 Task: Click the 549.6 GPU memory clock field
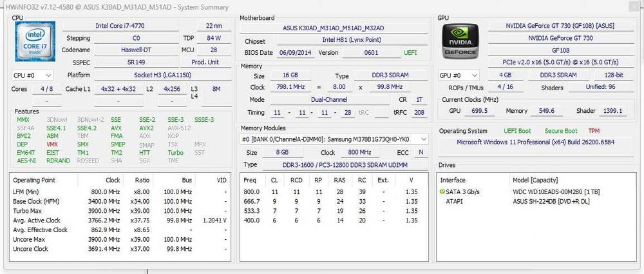546,111
